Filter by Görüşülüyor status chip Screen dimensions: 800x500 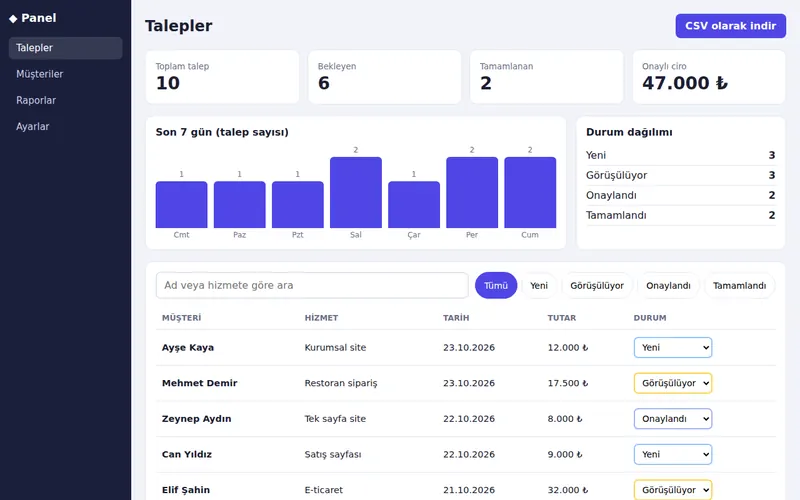coord(597,286)
